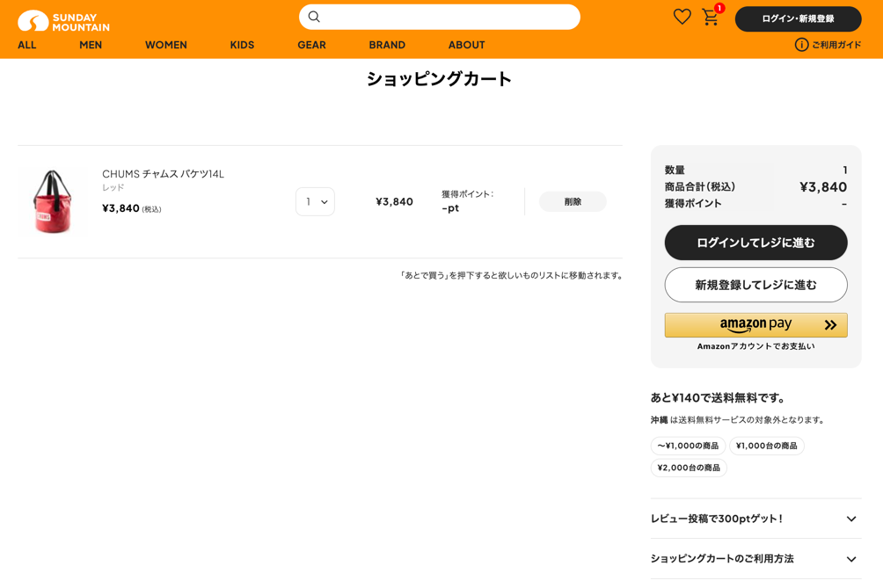Open the wishlist heart icon

682,16
